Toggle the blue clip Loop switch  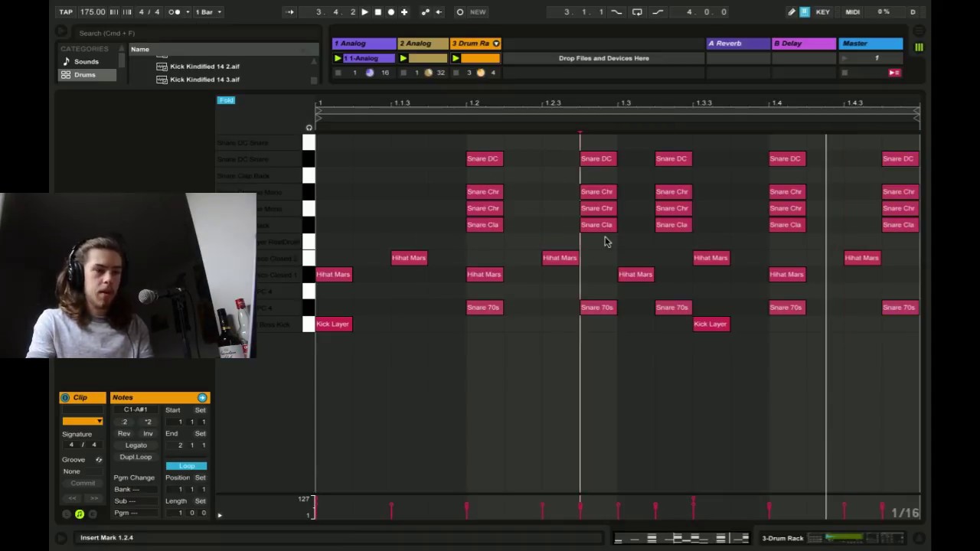tap(186, 466)
